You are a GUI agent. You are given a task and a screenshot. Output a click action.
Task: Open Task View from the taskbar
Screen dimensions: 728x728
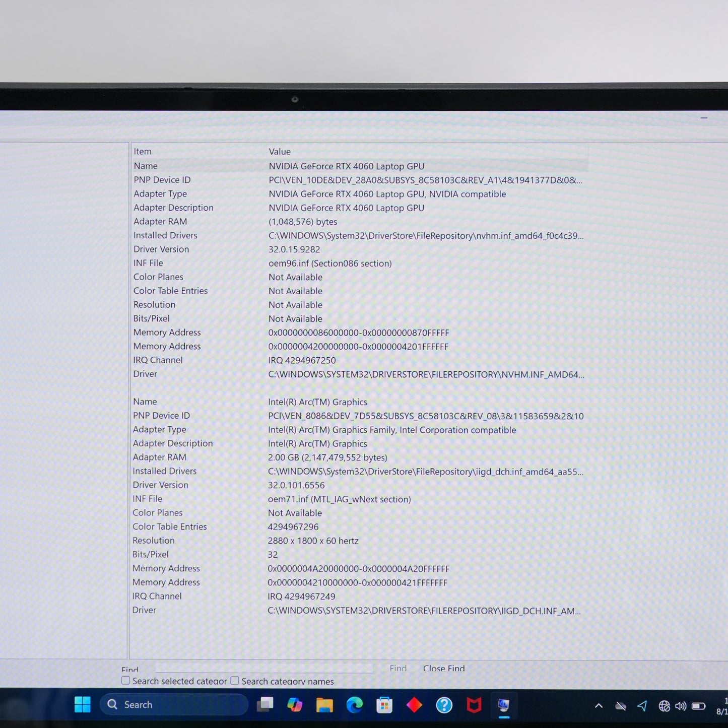coord(265,704)
